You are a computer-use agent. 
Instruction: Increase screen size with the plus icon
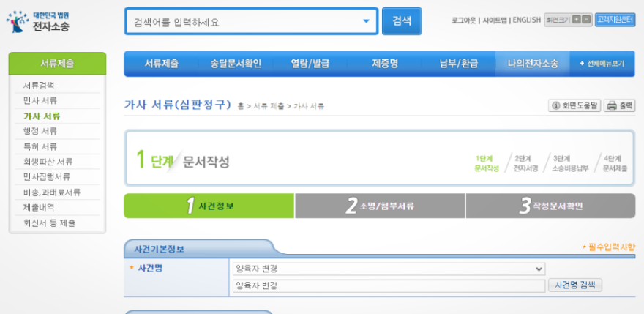point(577,20)
